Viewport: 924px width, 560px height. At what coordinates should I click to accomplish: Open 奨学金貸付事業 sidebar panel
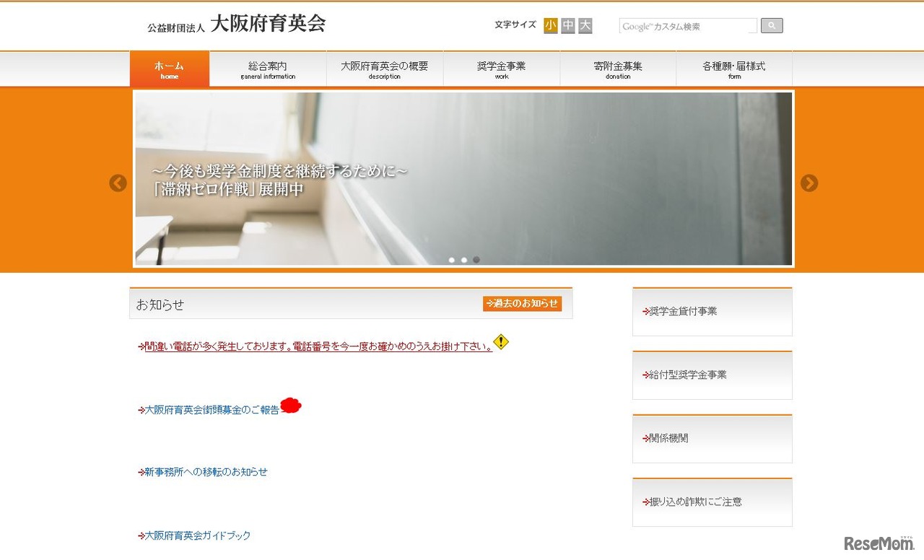[712, 312]
